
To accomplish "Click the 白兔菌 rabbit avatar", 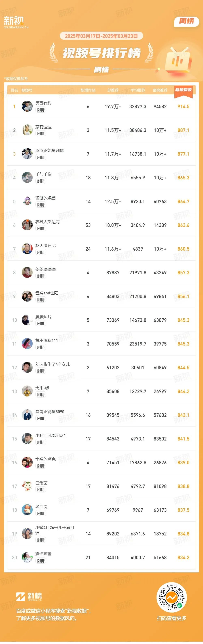I will point(27,486).
